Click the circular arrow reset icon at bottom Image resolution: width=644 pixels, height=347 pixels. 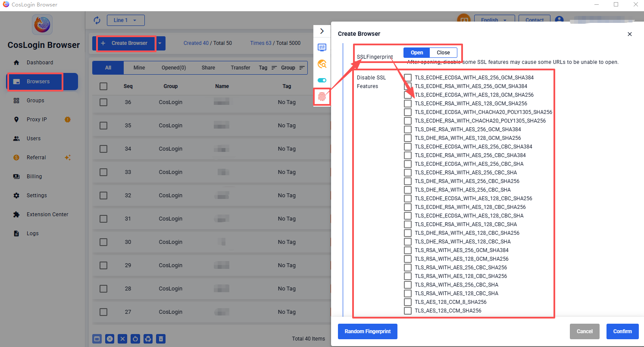(135, 339)
